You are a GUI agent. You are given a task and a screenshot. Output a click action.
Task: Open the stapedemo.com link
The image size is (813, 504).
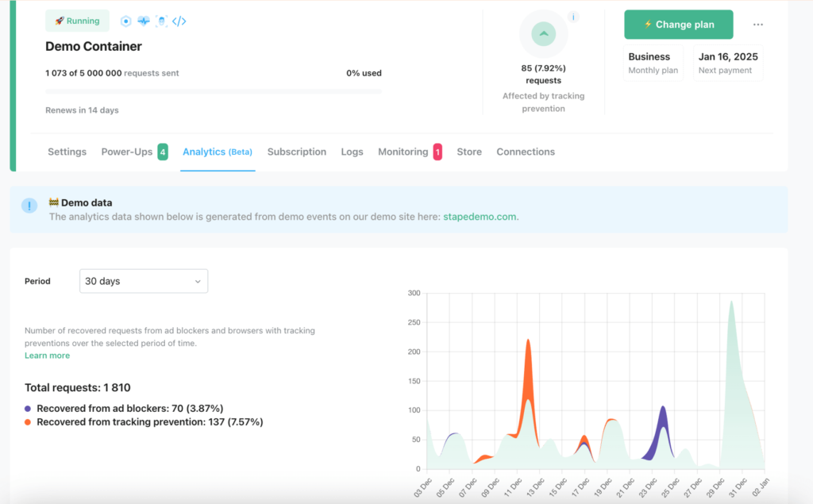[x=480, y=216]
